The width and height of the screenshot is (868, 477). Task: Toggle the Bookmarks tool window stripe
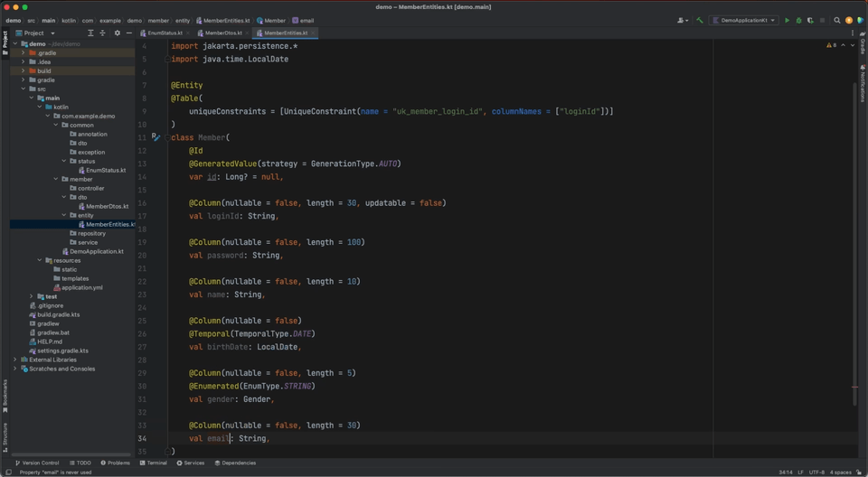[5, 396]
